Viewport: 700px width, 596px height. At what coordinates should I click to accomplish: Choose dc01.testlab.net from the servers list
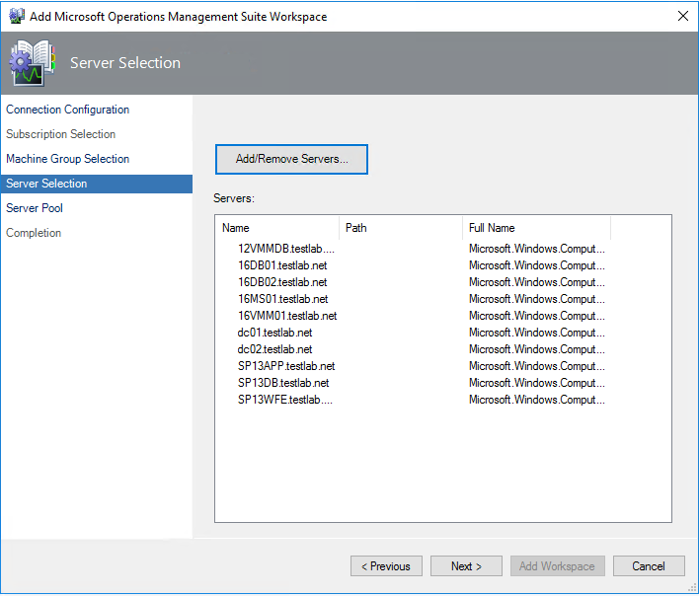(x=274, y=333)
